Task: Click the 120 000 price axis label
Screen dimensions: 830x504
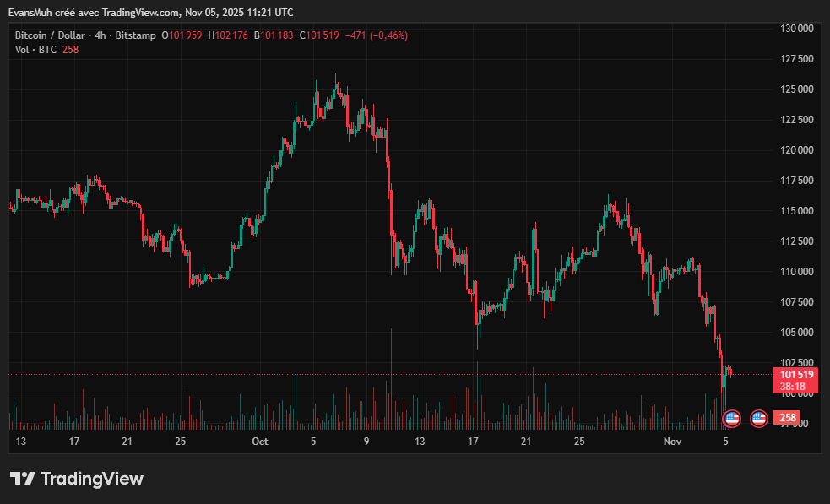Action: (797, 150)
